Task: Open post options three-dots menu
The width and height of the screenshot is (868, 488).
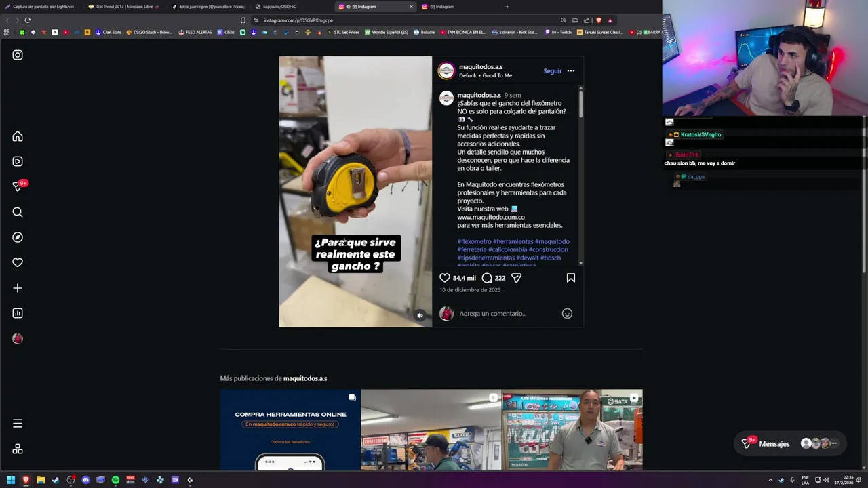Action: point(571,71)
